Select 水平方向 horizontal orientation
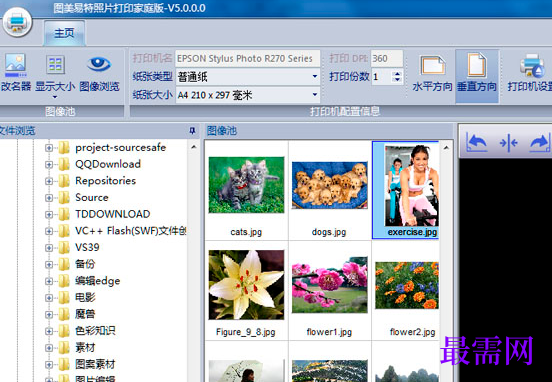 [432, 73]
